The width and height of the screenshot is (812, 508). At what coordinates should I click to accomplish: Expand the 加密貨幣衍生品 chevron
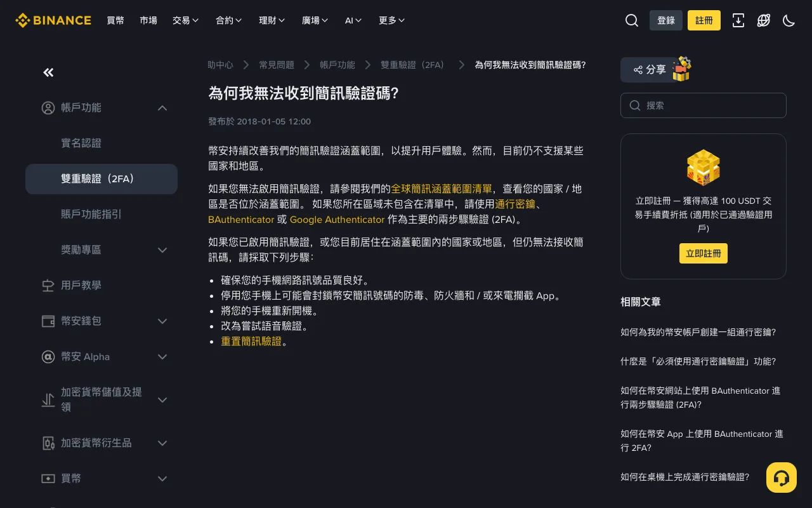click(162, 443)
